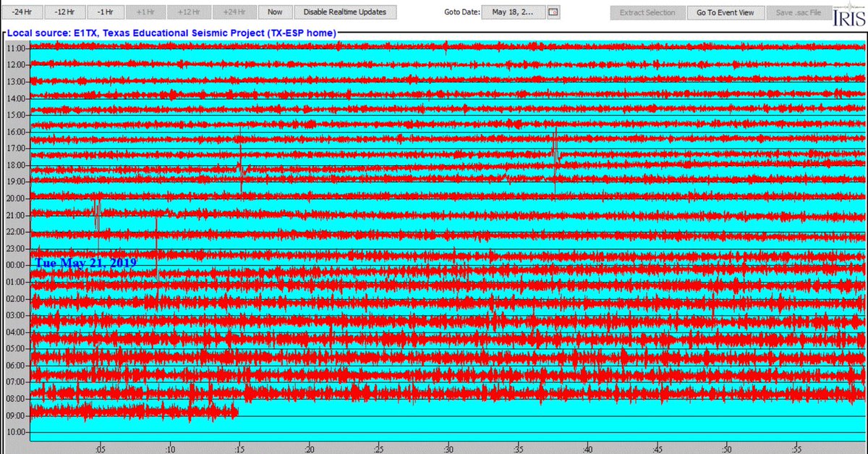
Task: Click the 17:00 trace row label
Action: coord(17,148)
